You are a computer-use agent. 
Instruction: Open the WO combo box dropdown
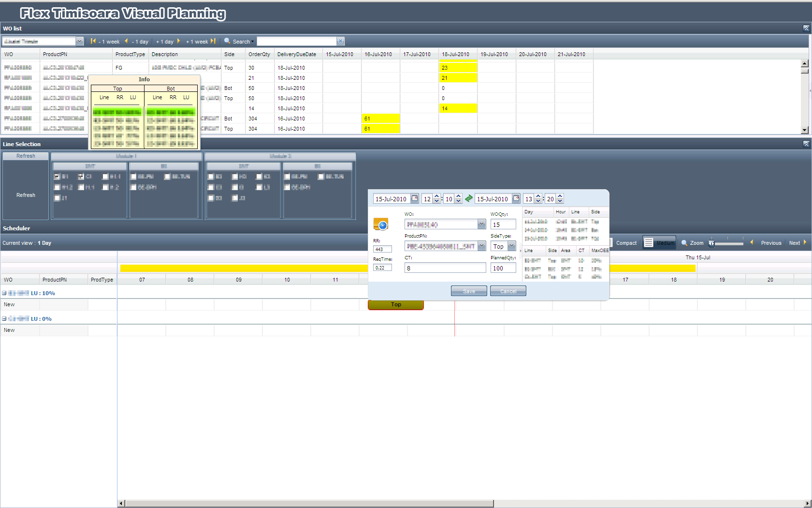[481, 224]
